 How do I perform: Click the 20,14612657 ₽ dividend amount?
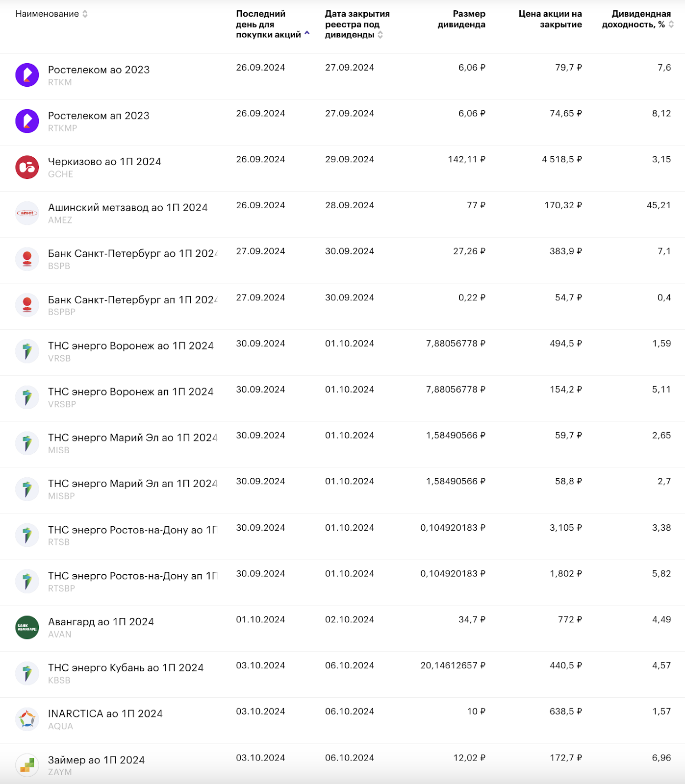point(453,665)
